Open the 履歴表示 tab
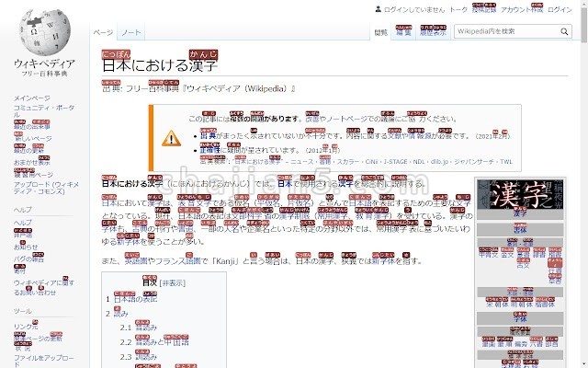The width and height of the screenshot is (588, 368). pyautogui.click(x=433, y=31)
